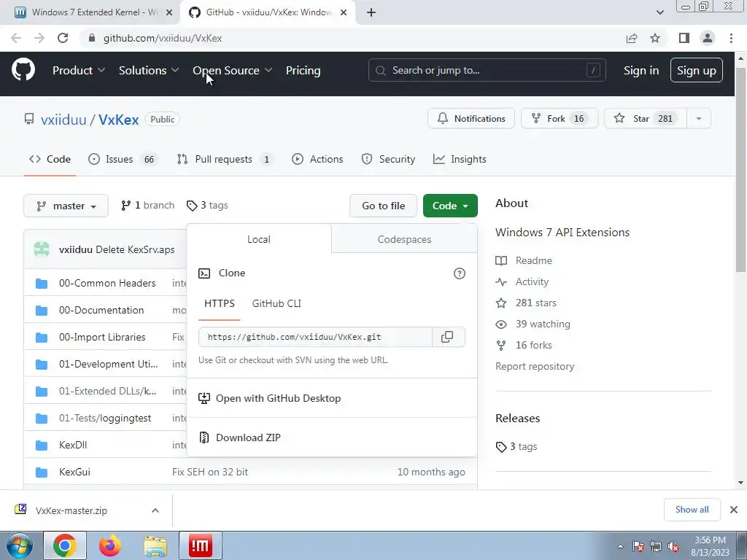Click the GitHub octocat logo
Image resolution: width=747 pixels, height=560 pixels.
[23, 70]
